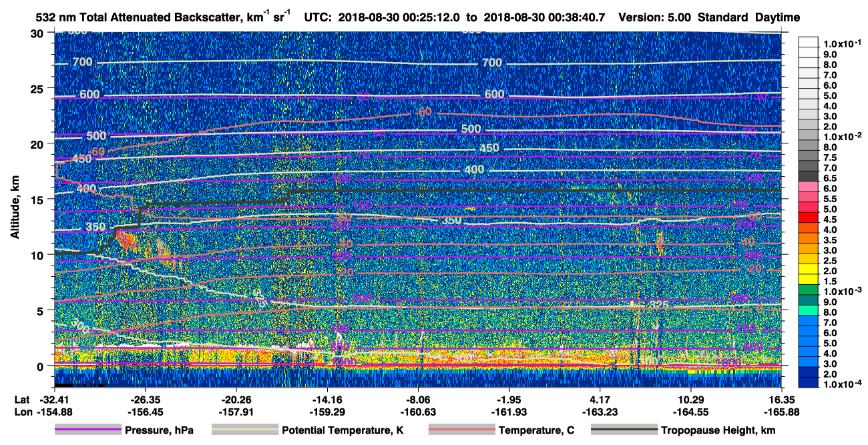Click latitude value '-14.16'
Viewport: 868px width, 445px height.
(327, 399)
